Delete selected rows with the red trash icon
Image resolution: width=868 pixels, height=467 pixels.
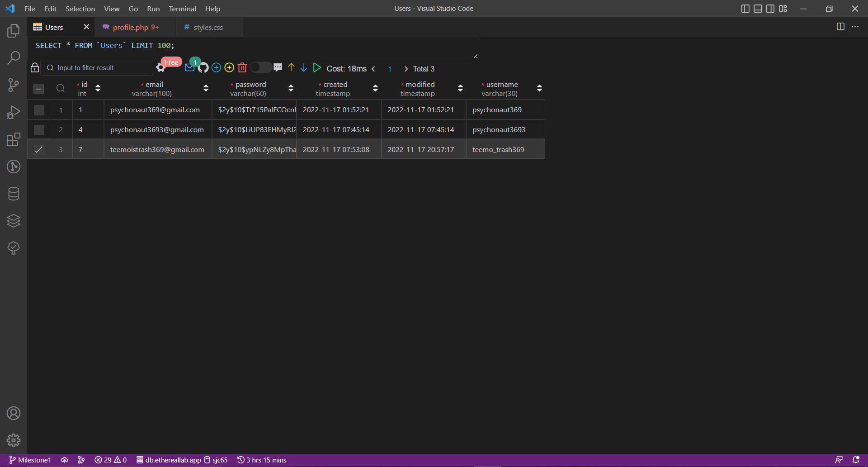(x=242, y=68)
